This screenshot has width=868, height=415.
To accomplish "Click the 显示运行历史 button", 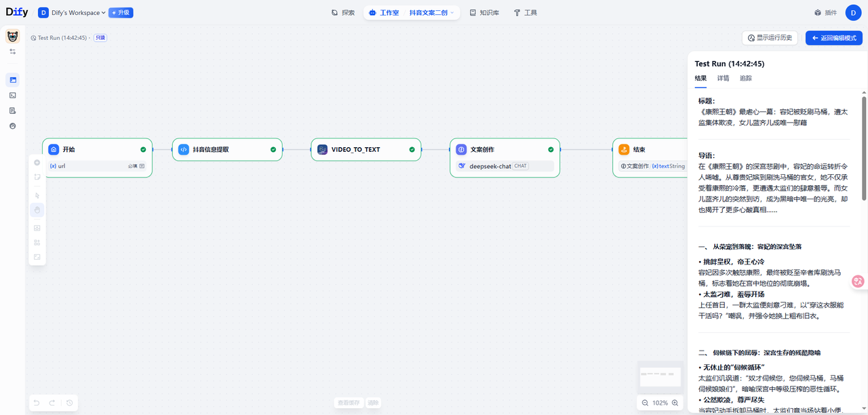I will (770, 38).
